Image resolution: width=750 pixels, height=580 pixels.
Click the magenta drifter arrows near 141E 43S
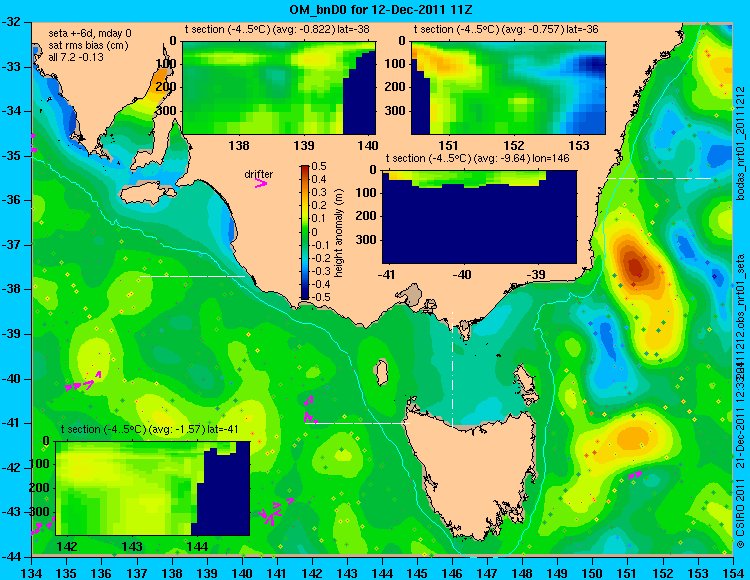pos(275,512)
